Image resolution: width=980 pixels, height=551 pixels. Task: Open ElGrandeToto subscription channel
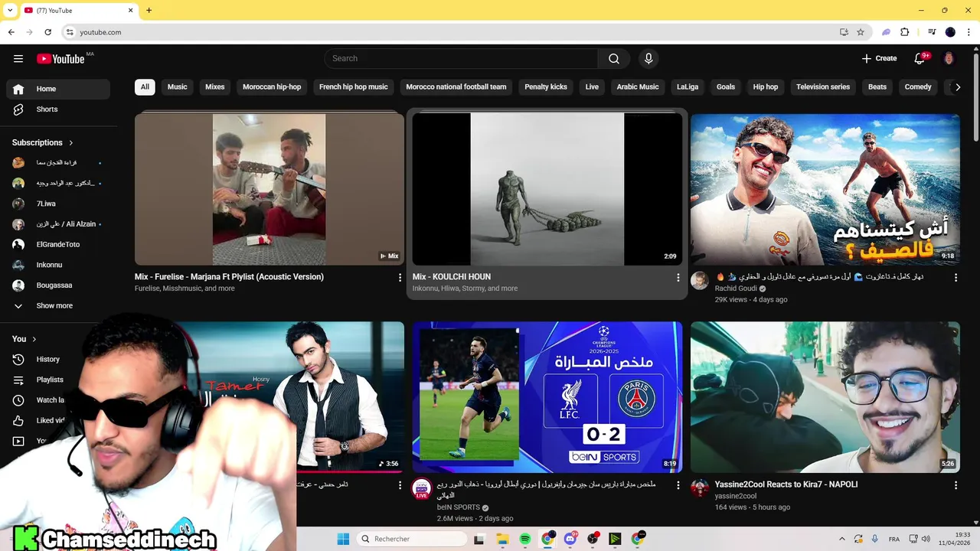[58, 244]
